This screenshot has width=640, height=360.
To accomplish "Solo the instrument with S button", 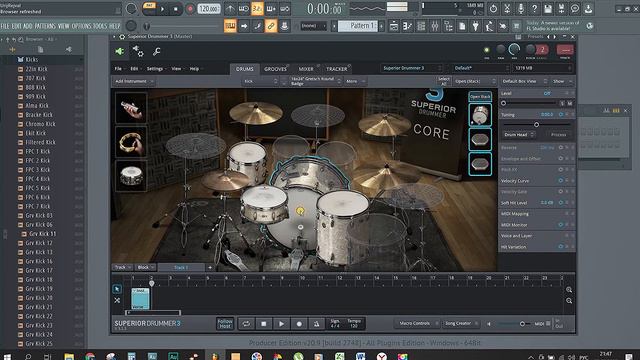I will 562,103.
